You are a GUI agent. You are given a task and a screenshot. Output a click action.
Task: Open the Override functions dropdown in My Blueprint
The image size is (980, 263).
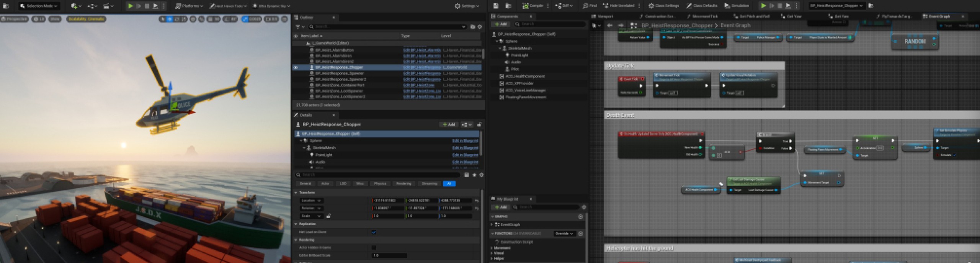point(564,233)
